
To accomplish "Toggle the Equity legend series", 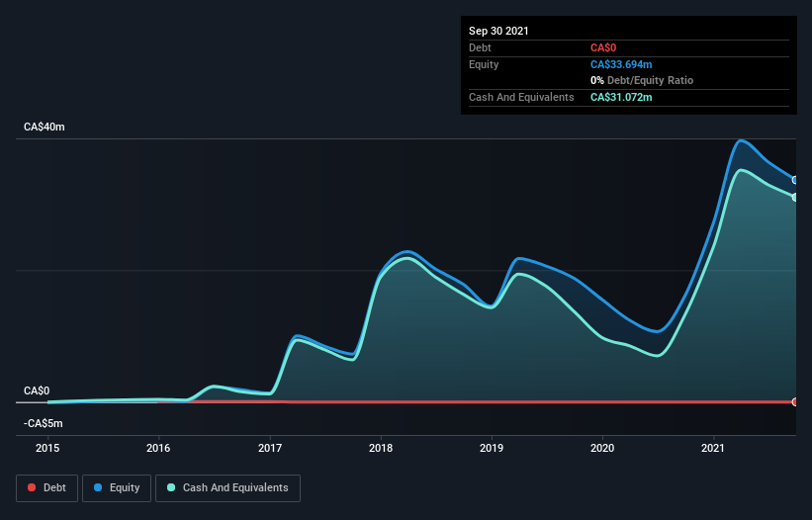I will tap(116, 487).
